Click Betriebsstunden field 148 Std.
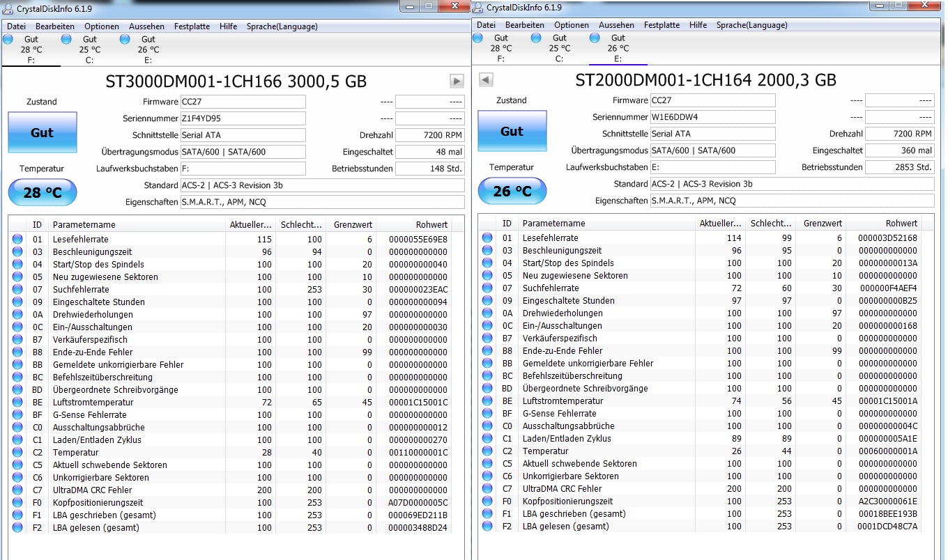 click(430, 169)
